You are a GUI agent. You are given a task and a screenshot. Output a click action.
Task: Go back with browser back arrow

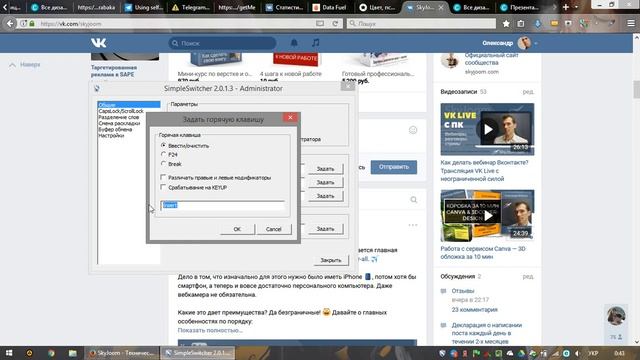tap(10, 24)
